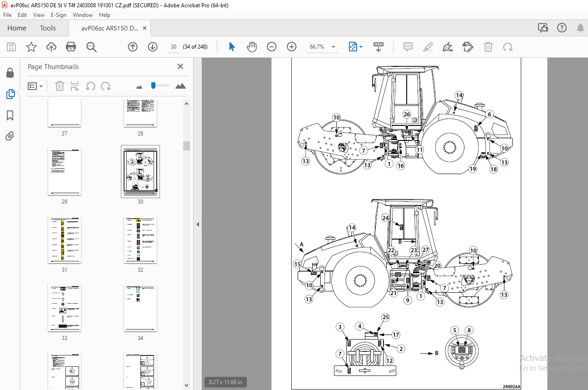Select the avP06sc ARS150 document tab

pyautogui.click(x=109, y=28)
